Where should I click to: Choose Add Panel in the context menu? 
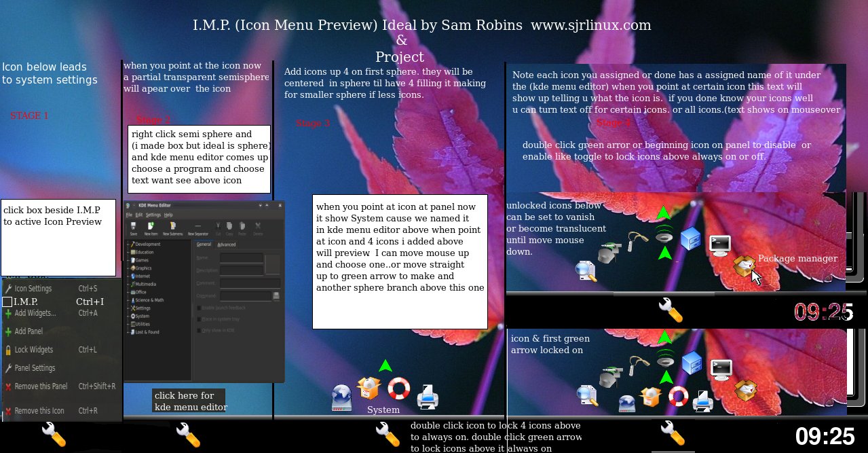61,331
